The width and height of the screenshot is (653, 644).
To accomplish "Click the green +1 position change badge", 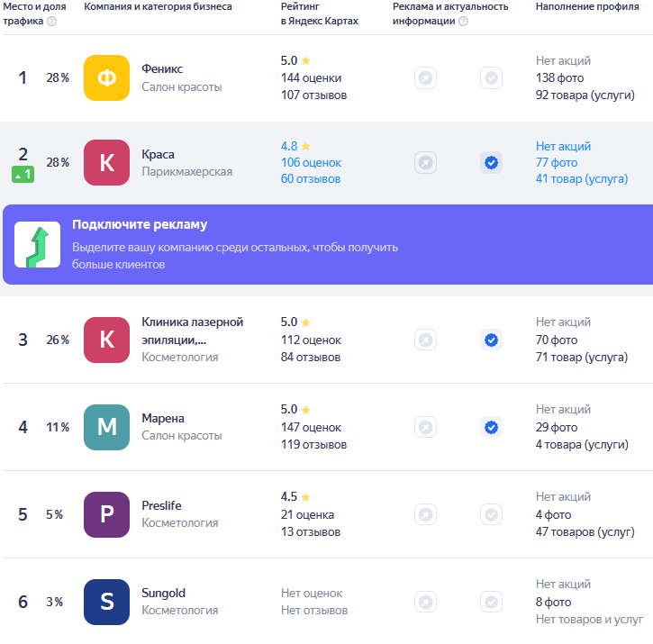I will point(23,175).
